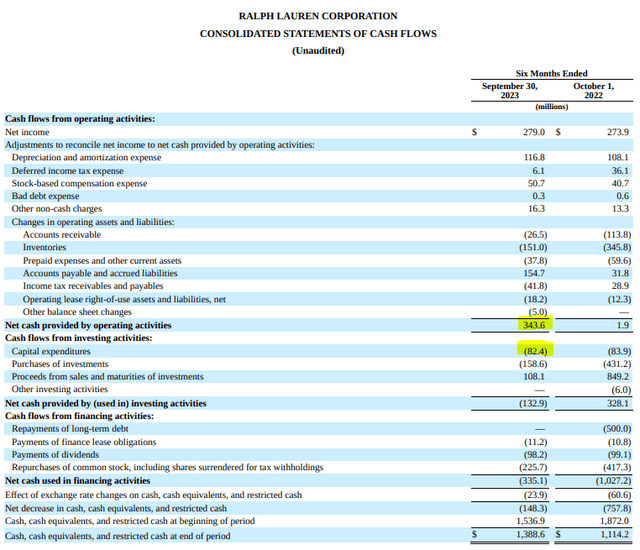Click accounts payable value 154.7
This screenshot has width=640, height=550.
coord(534,273)
